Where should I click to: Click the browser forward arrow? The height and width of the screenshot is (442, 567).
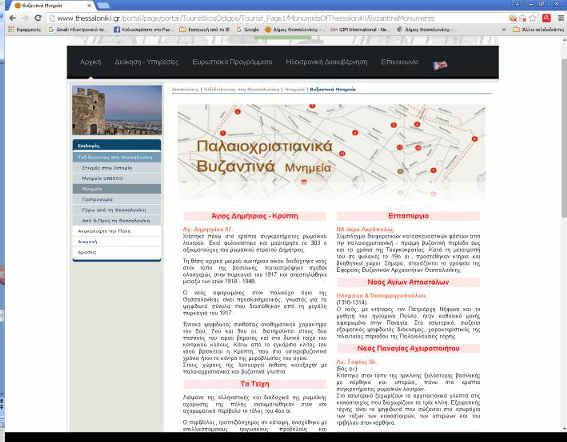click(25, 18)
